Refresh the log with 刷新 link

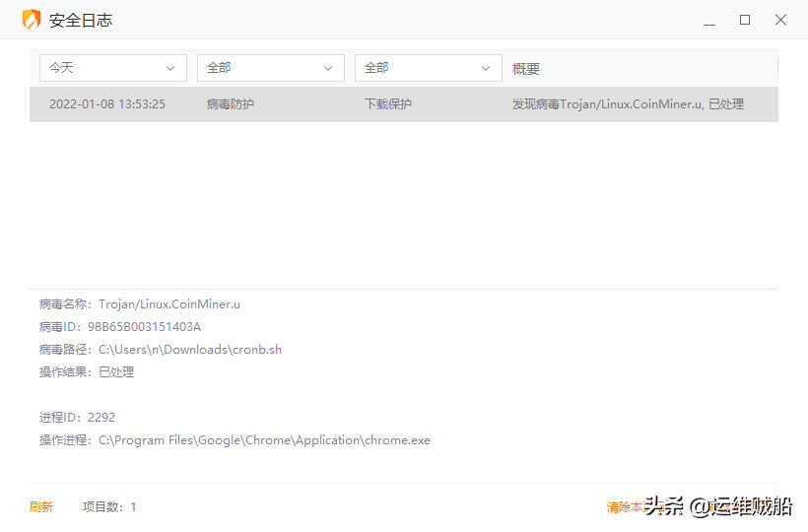tap(41, 506)
